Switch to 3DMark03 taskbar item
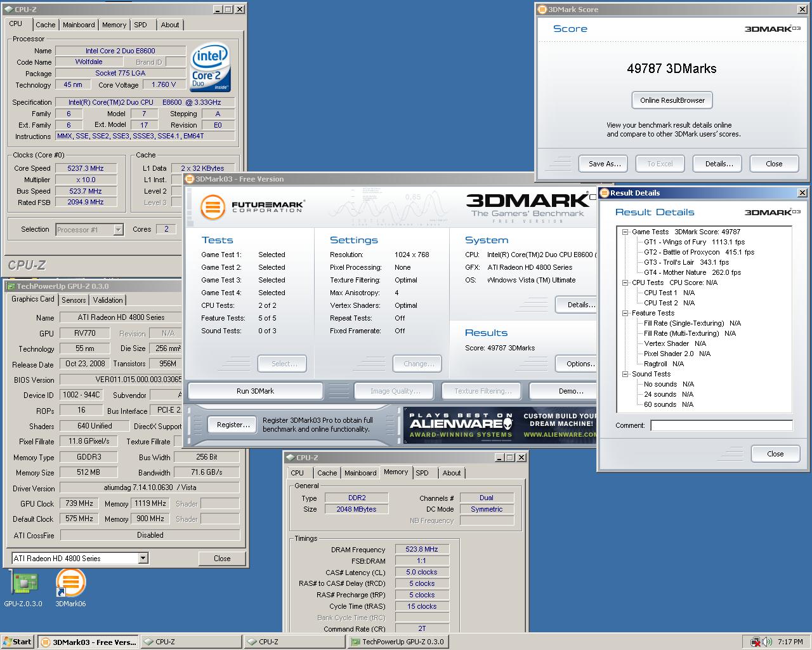 (x=88, y=642)
